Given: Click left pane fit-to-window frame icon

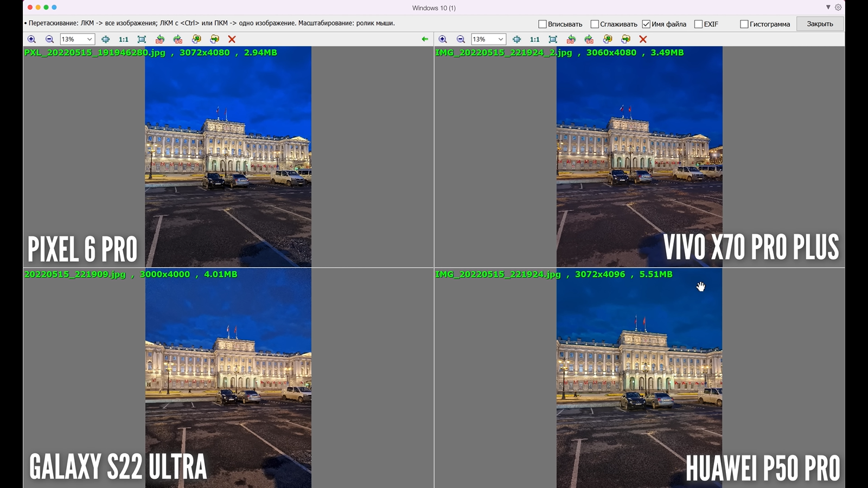Looking at the screenshot, I should click(142, 39).
